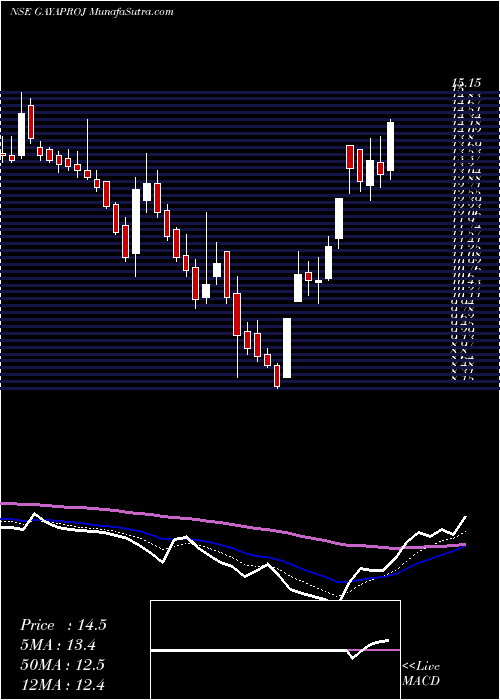Click the '5MA : 13.4' value
Screen dimensions: 500x700
pyautogui.click(x=58, y=645)
